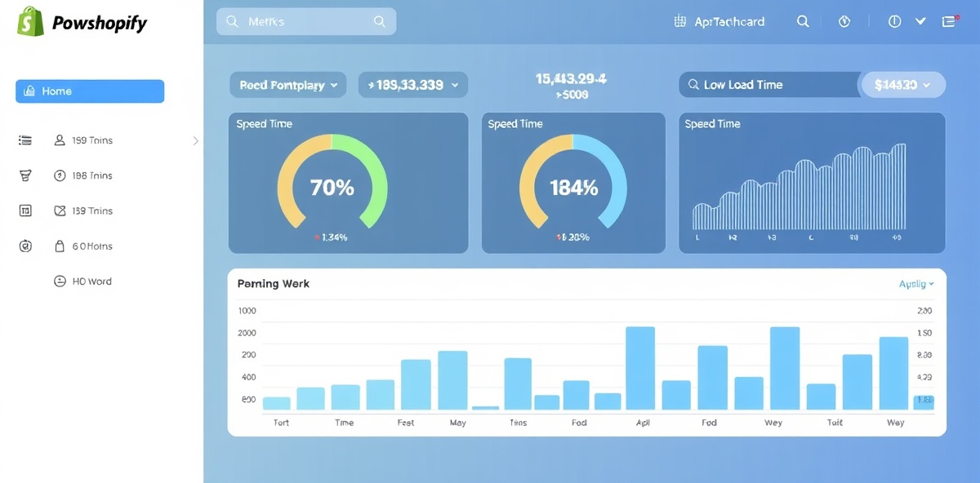Click the funnel filter icon in the sidebar
This screenshot has height=483, width=980.
[24, 175]
